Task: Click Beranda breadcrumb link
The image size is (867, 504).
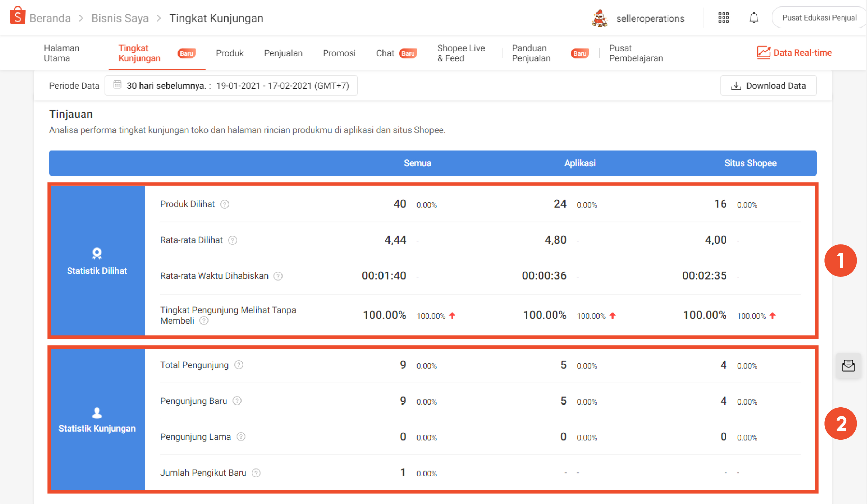Action: tap(50, 18)
